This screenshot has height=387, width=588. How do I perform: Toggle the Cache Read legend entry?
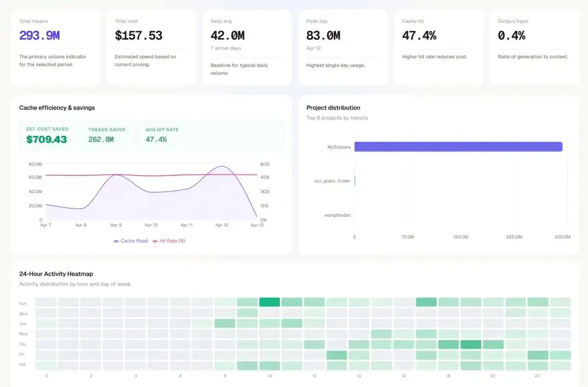pos(131,241)
